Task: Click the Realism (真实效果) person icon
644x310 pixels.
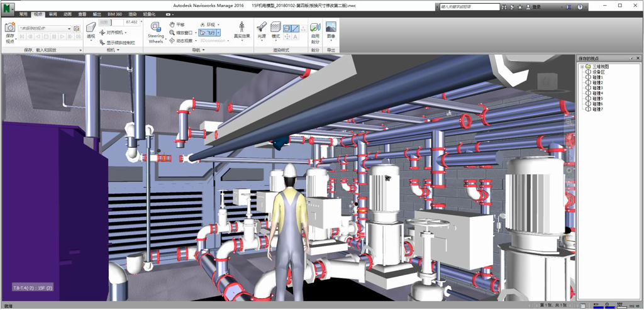Action: (241, 27)
